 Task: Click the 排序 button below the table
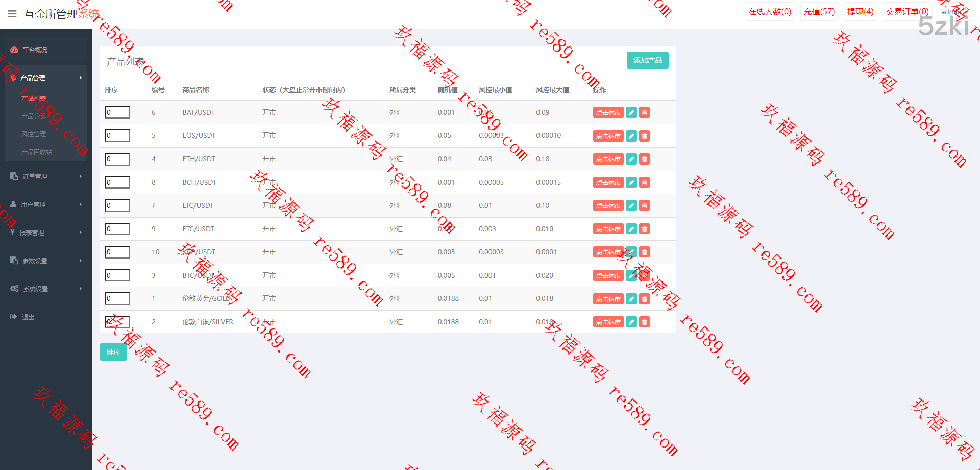(113, 352)
